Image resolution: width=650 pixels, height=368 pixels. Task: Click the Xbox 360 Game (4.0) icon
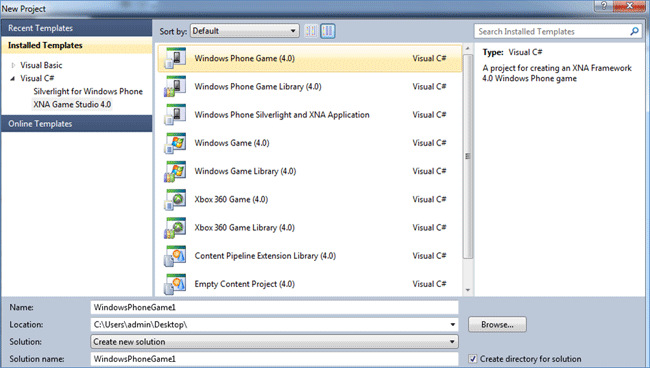click(x=175, y=199)
